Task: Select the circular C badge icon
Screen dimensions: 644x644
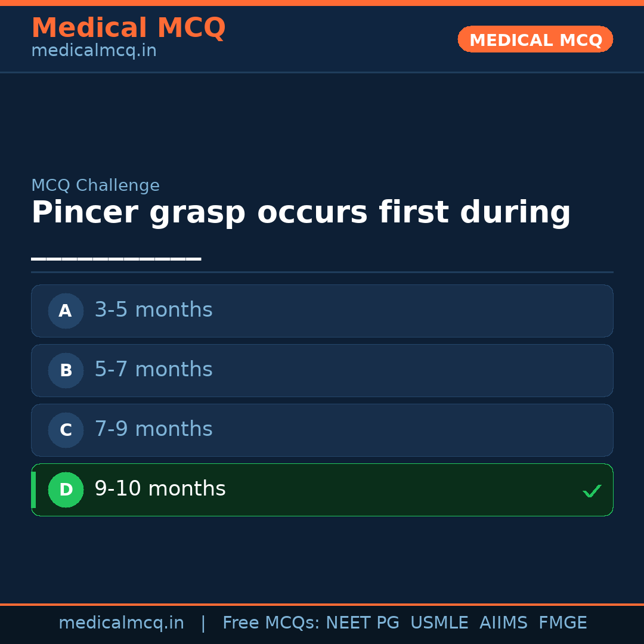Action: point(66,430)
